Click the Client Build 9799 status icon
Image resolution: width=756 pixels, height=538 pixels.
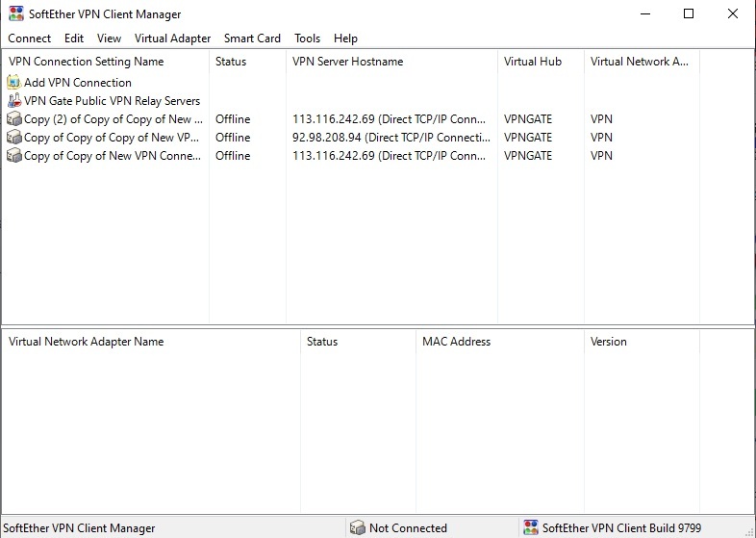[530, 528]
